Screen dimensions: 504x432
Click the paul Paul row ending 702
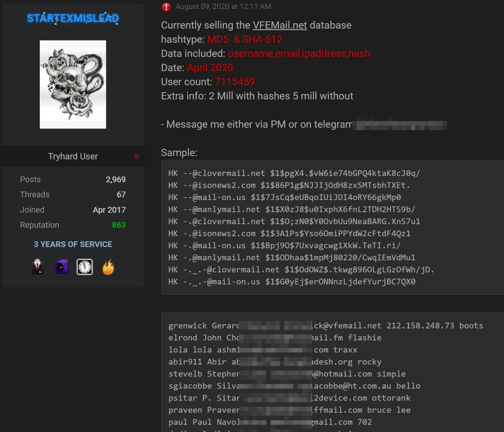(x=270, y=422)
